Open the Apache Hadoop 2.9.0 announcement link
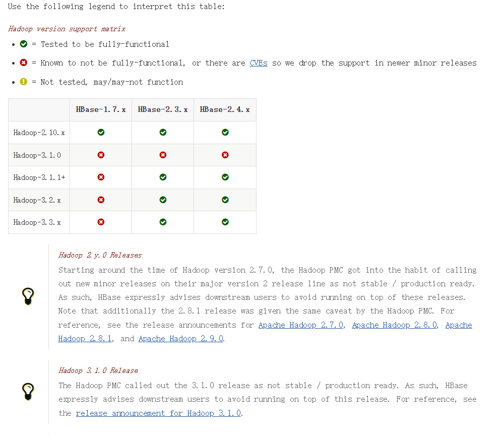The image size is (504, 435). [x=181, y=339]
